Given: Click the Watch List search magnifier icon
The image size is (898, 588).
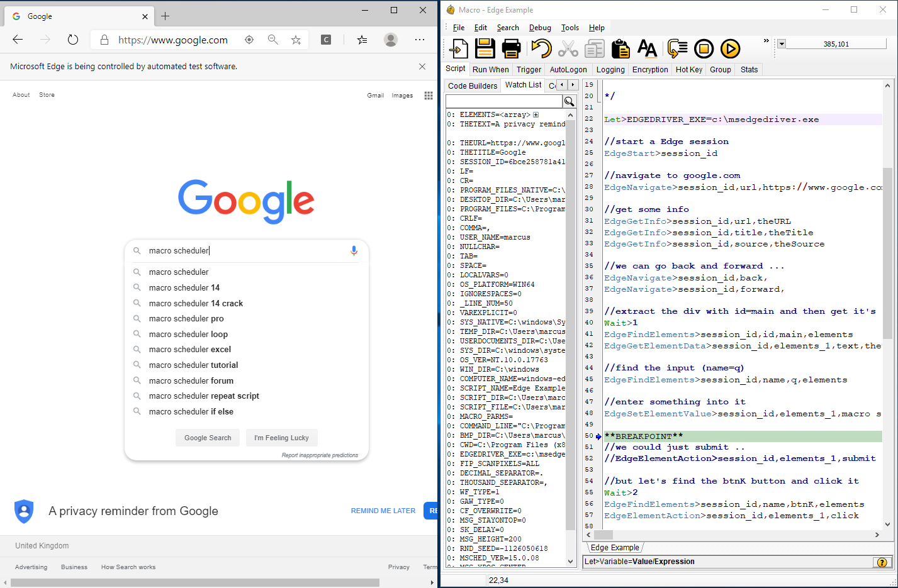Looking at the screenshot, I should coord(570,101).
